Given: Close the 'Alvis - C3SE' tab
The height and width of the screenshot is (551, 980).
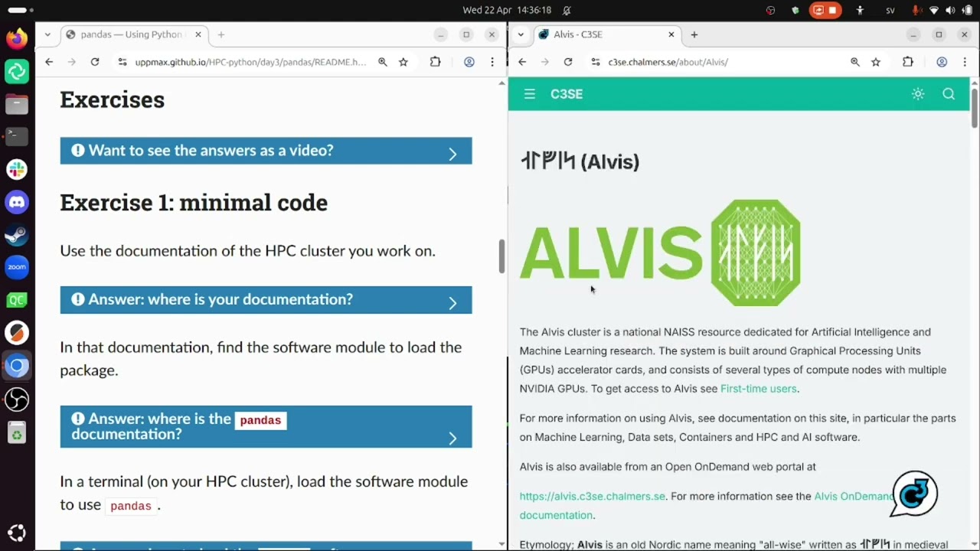Looking at the screenshot, I should click(671, 34).
